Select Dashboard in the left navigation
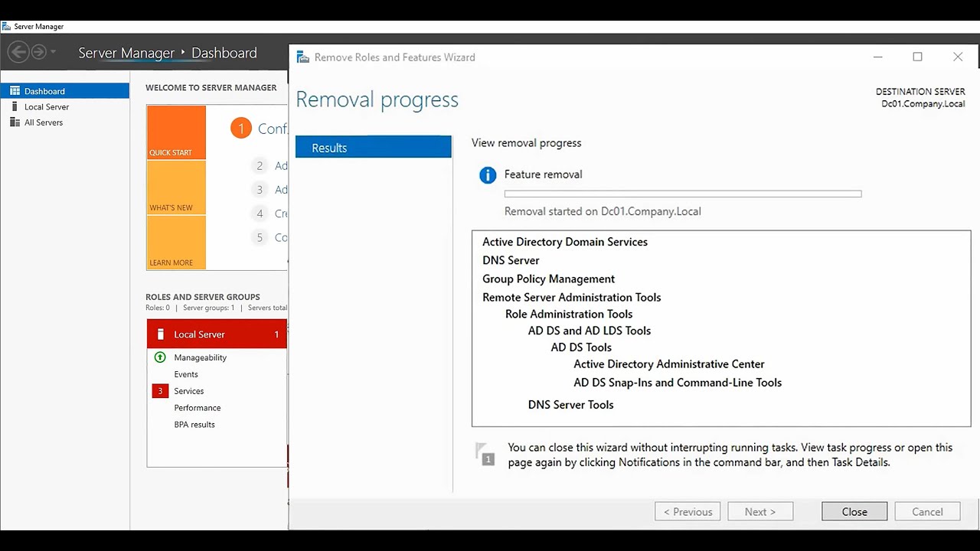This screenshot has width=980, height=551. click(65, 91)
